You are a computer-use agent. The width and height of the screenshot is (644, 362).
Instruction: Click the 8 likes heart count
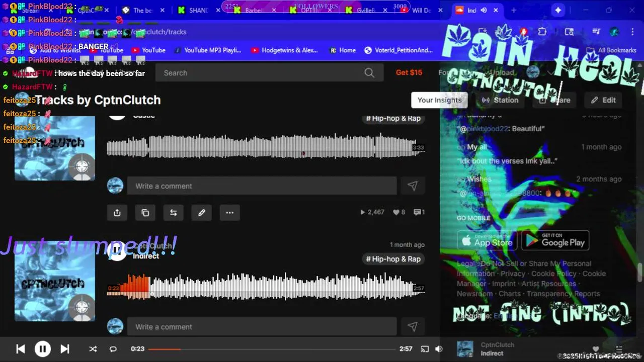point(399,212)
